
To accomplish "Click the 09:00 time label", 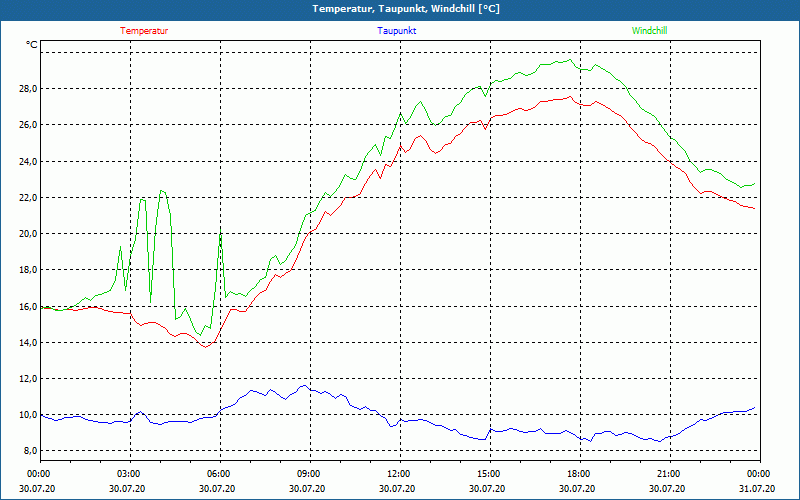I will coord(308,474).
